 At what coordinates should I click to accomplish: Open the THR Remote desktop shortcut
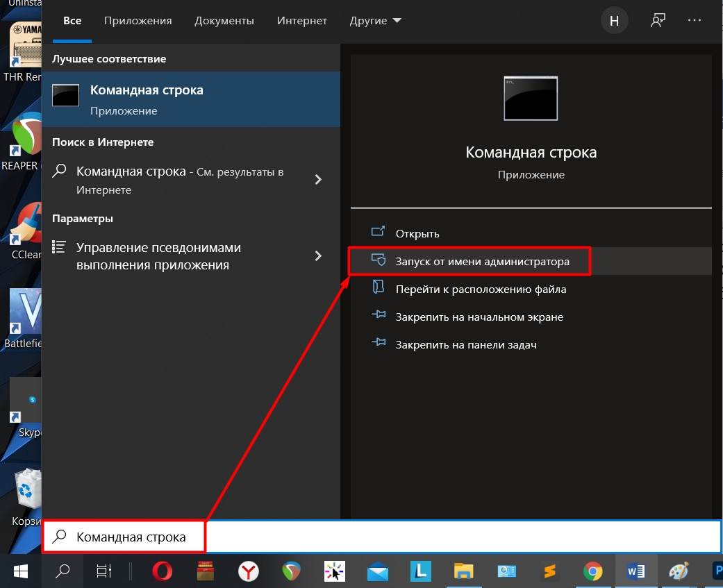23,51
